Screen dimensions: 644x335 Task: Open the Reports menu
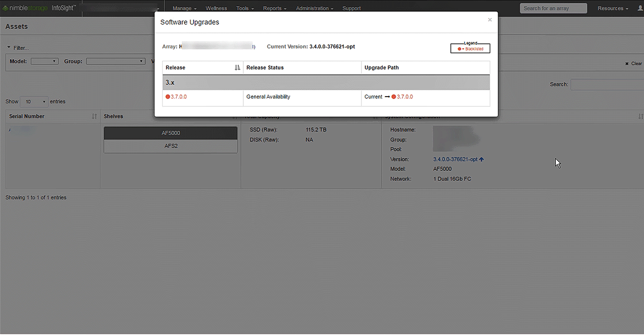(275, 8)
